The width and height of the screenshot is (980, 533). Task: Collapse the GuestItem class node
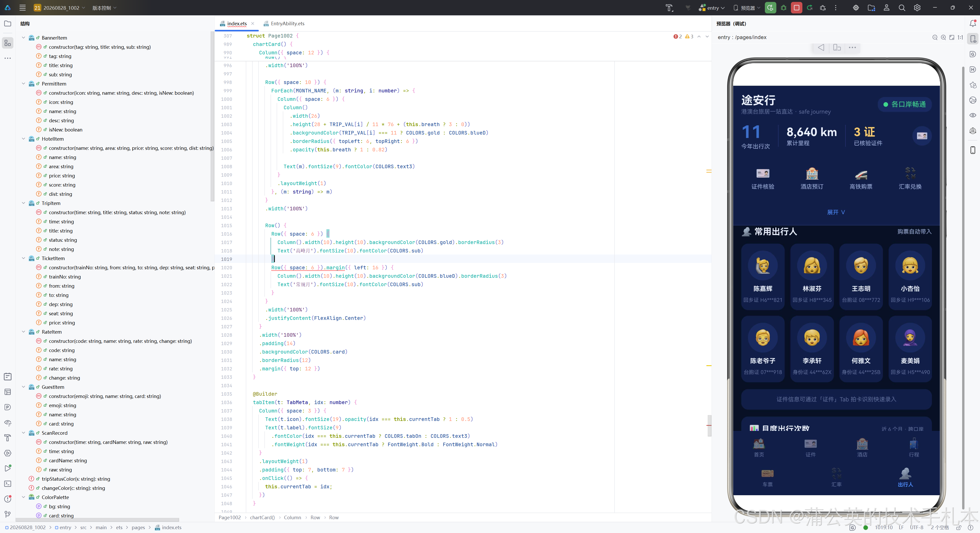pos(23,387)
